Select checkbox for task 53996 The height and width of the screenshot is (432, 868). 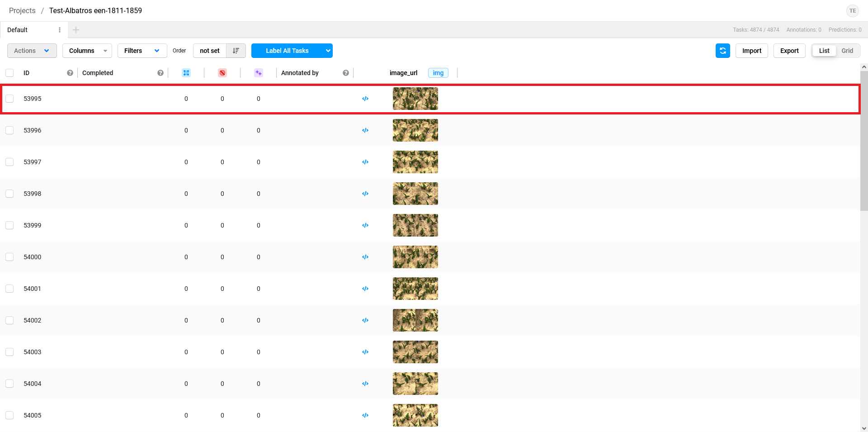(x=9, y=130)
